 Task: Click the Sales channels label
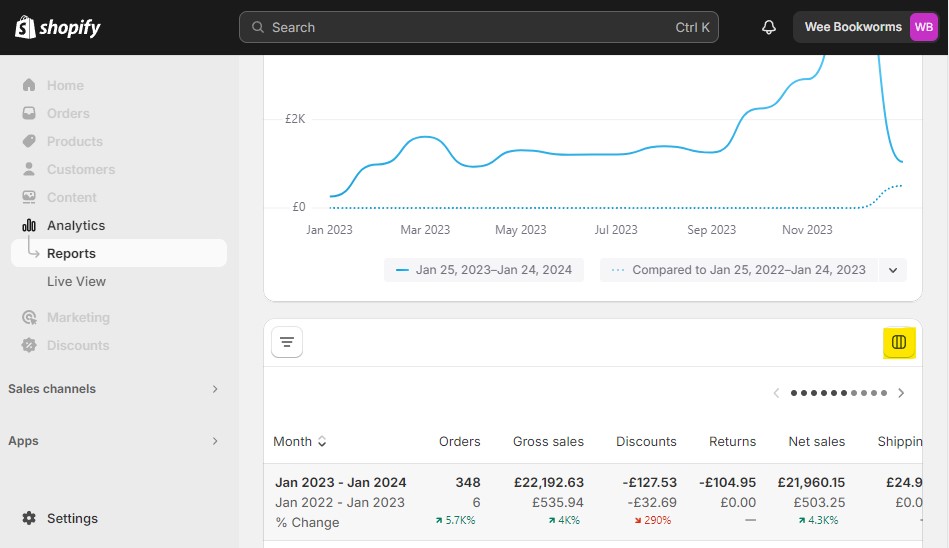click(x=52, y=389)
